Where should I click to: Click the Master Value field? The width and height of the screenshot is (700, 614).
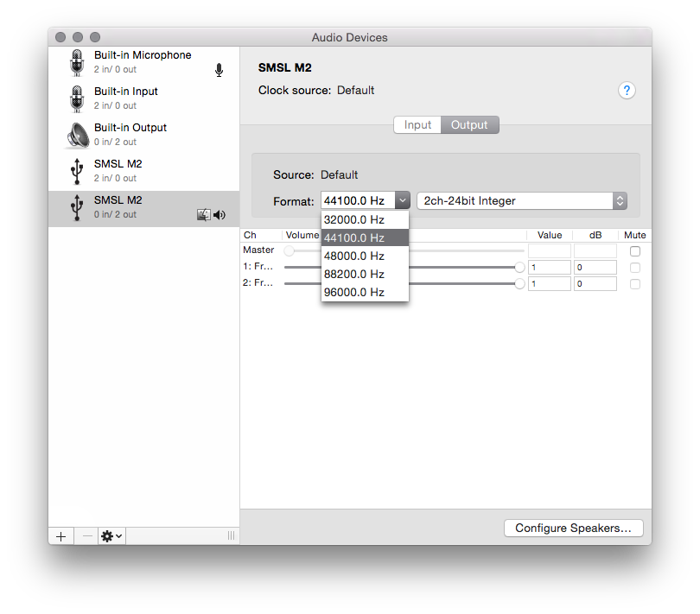pyautogui.click(x=549, y=250)
